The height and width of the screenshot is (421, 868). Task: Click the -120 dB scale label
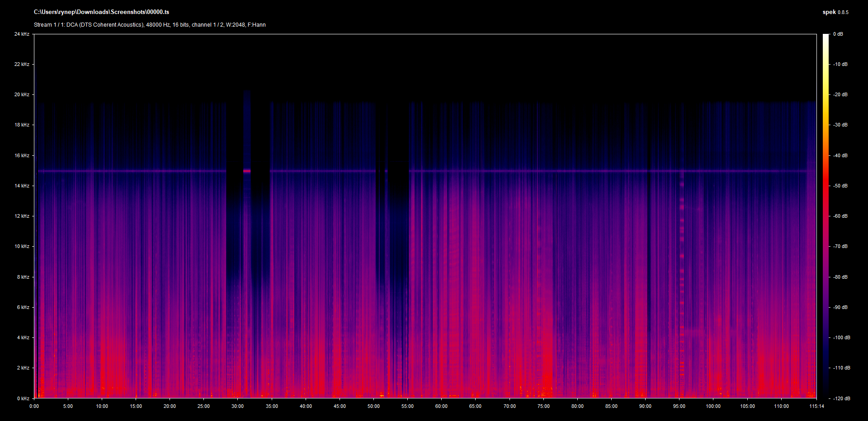point(841,398)
